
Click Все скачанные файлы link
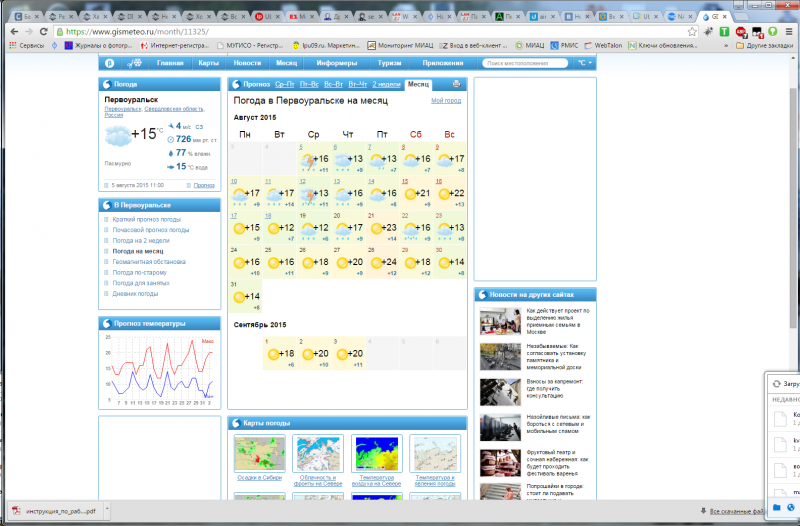tap(736, 511)
